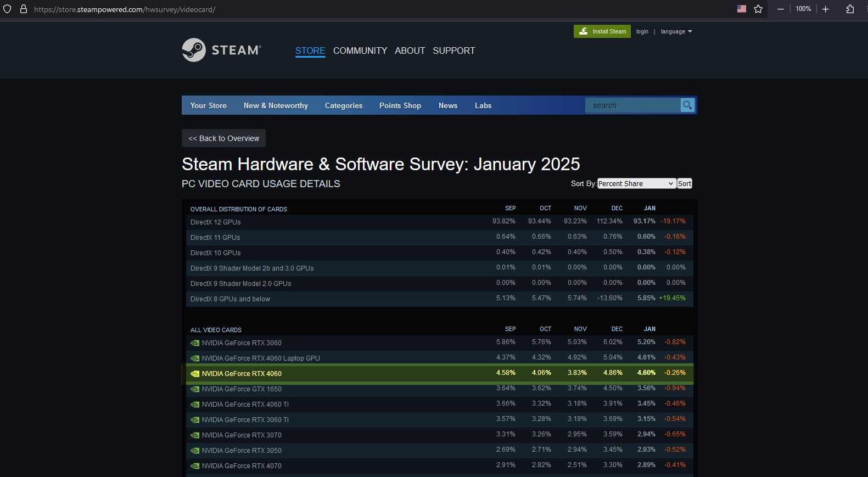Viewport: 868px width, 477px height.
Task: Click NVIDIA icon beside highlighted RTX 4060
Action: click(x=195, y=374)
